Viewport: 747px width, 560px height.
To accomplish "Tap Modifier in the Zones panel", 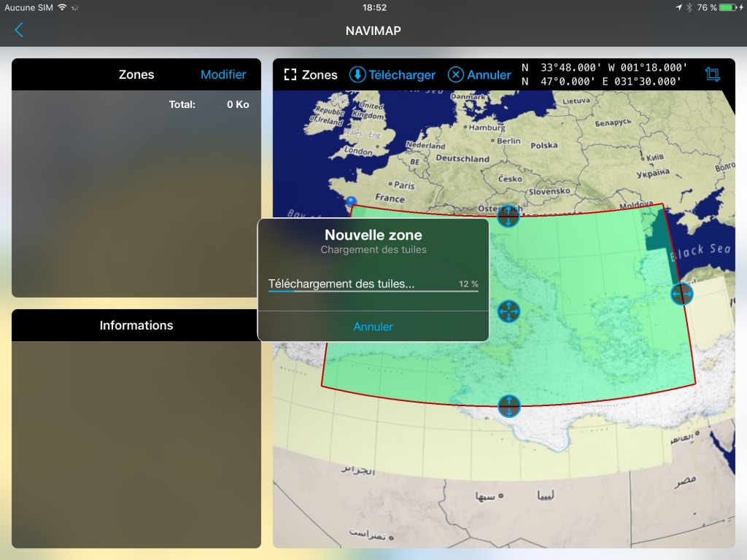I will point(223,75).
